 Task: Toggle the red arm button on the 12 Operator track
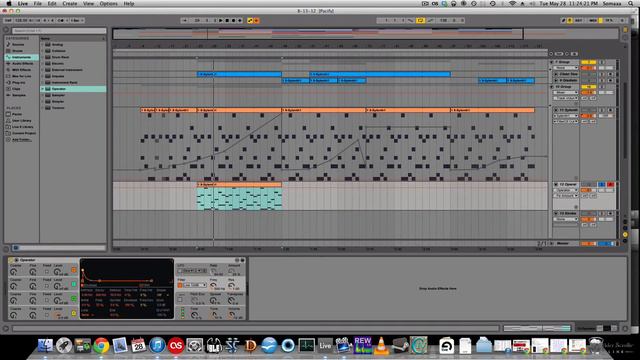[x=610, y=185]
